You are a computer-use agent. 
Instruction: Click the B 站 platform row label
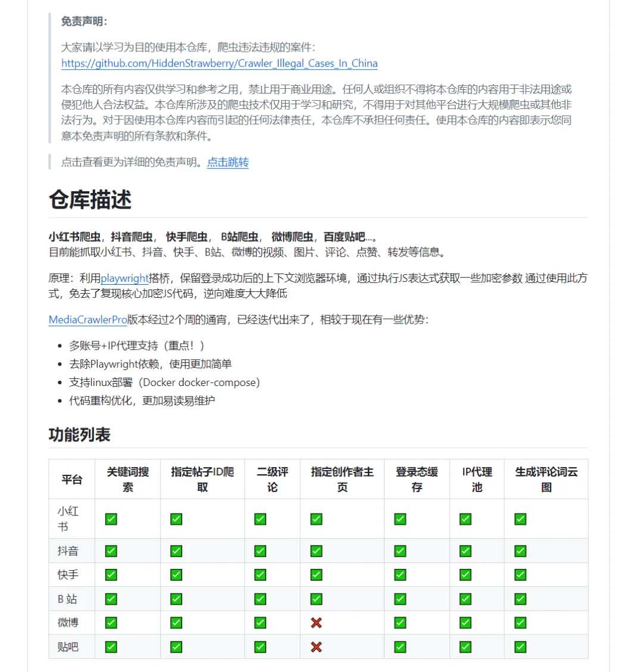(67, 599)
